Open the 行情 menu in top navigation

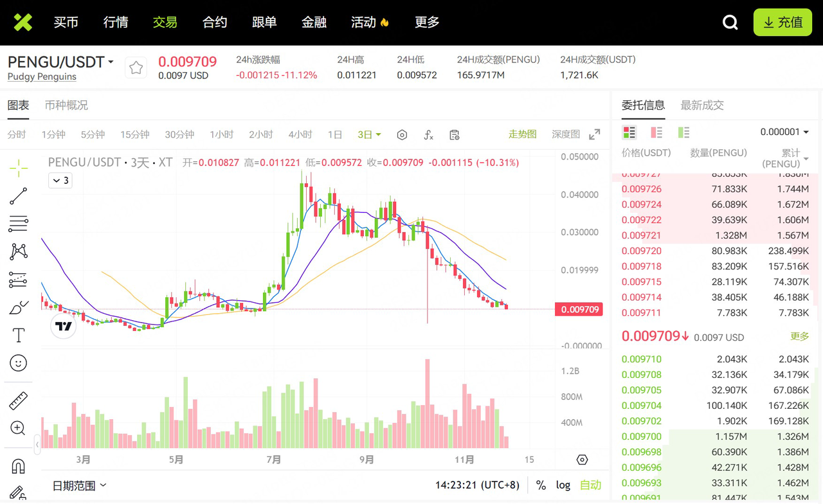coord(115,22)
